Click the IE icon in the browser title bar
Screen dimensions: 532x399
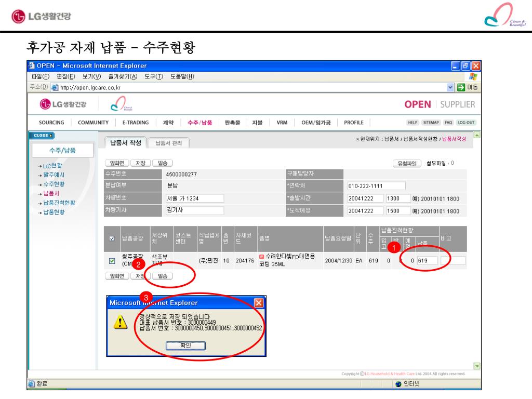click(x=32, y=65)
